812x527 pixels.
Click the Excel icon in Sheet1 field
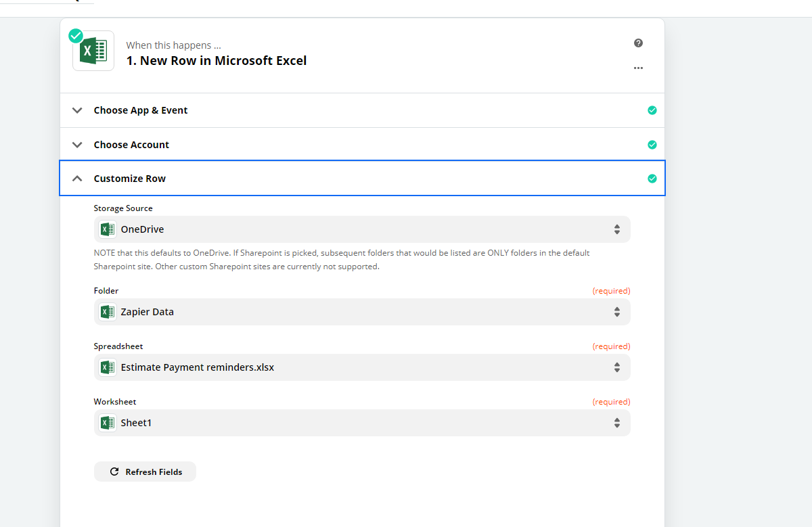106,423
